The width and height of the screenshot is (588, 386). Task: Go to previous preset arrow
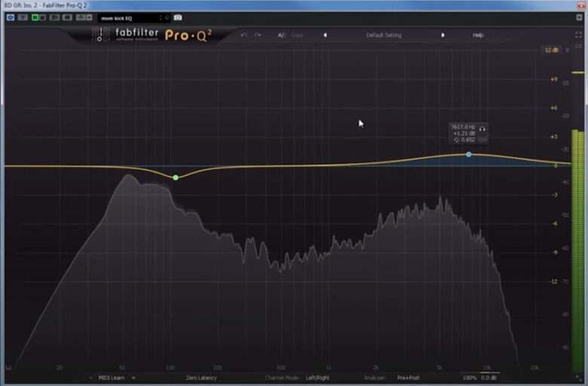[x=325, y=35]
